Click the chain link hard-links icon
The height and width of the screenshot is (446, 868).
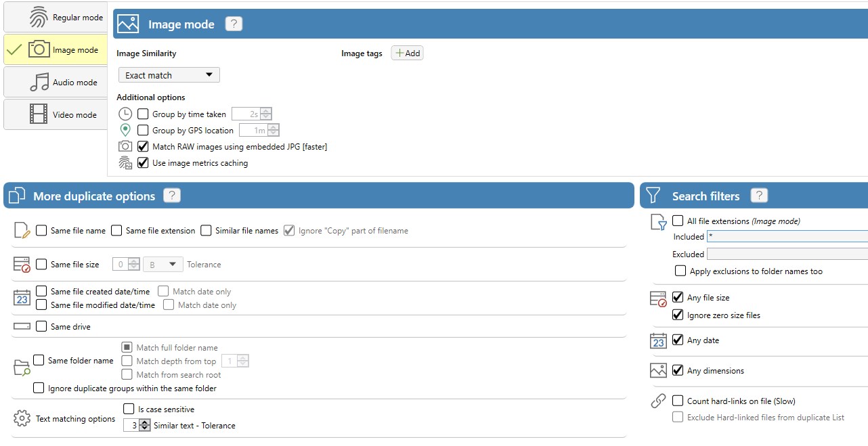[x=658, y=401]
